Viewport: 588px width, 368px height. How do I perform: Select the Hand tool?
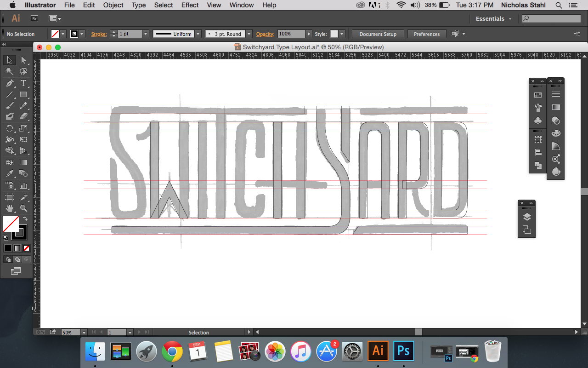tap(9, 208)
